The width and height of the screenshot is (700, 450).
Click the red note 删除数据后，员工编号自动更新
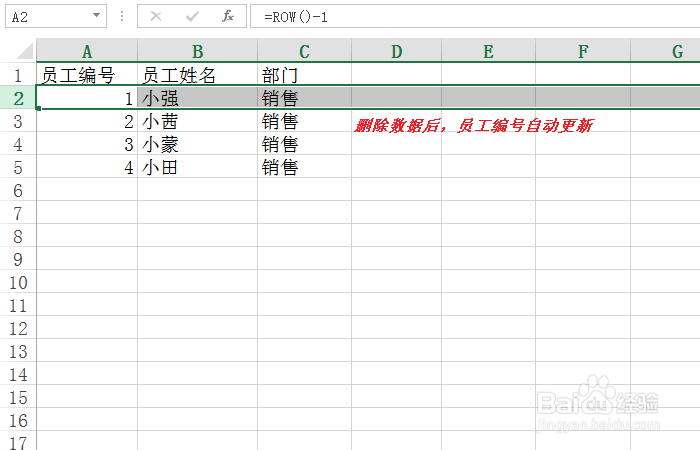(x=473, y=126)
